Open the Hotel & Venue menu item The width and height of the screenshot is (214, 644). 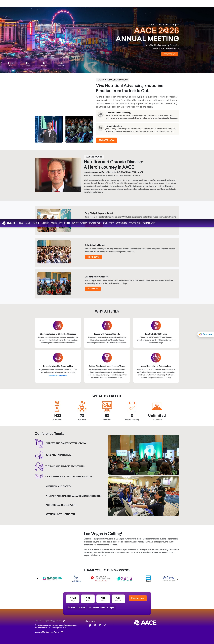pyautogui.click(x=64, y=223)
